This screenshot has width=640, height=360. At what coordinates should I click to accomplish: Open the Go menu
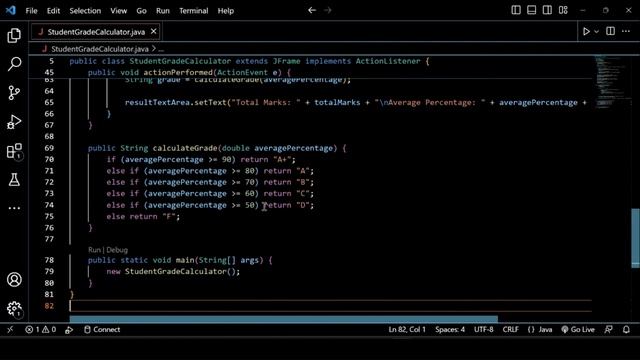pyautogui.click(x=141, y=11)
